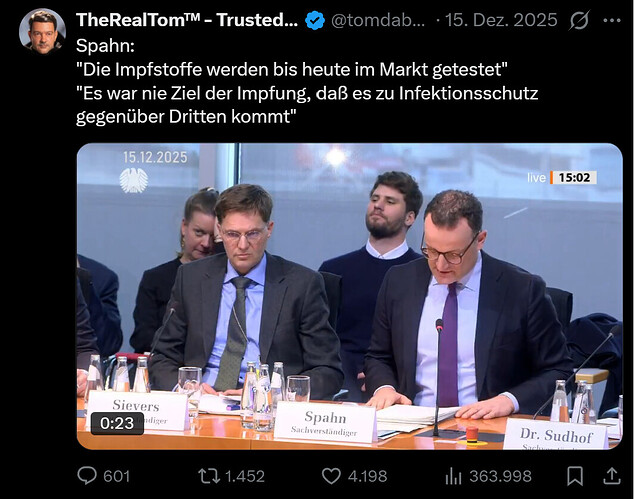The image size is (634, 499).
Task: Click the blue verified badge
Action: click(x=314, y=20)
